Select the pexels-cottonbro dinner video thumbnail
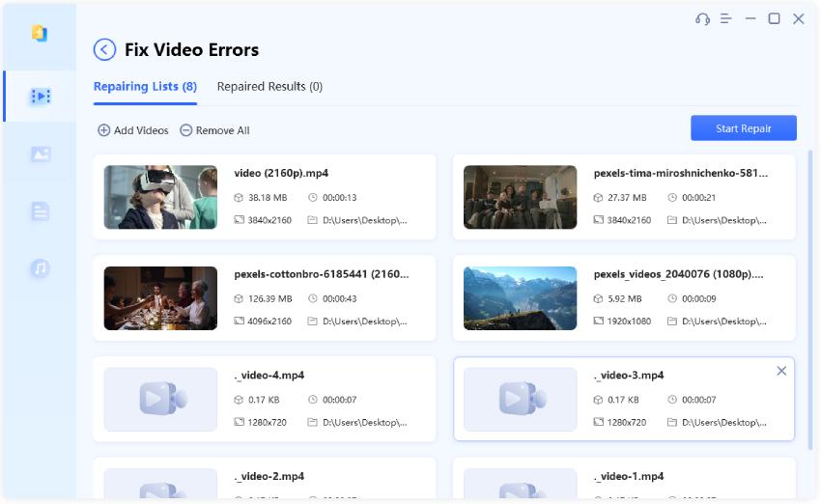 tap(160, 298)
